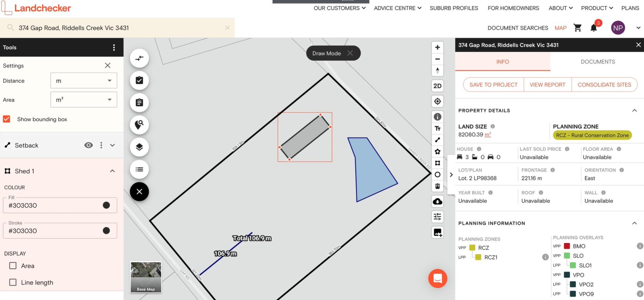Select the polygon draw tool
Screen dimensions: 644x300
437,163
